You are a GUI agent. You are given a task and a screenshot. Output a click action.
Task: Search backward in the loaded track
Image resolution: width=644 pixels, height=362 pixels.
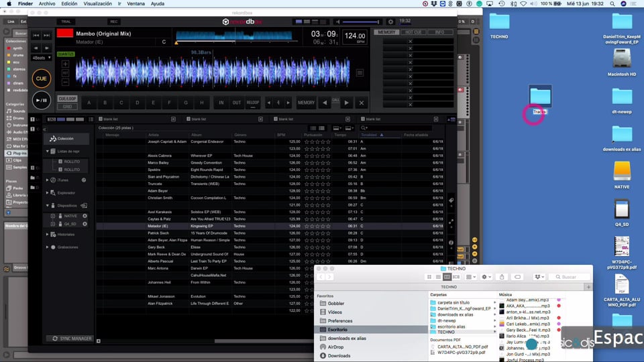click(36, 48)
